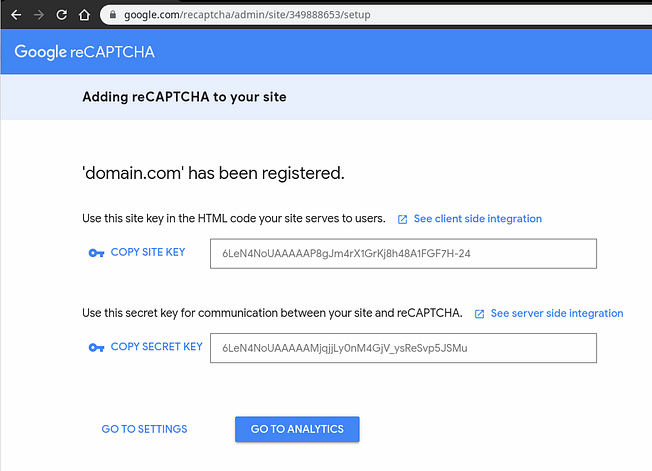This screenshot has height=471, width=652.
Task: Open See client side integration link
Action: (x=477, y=219)
